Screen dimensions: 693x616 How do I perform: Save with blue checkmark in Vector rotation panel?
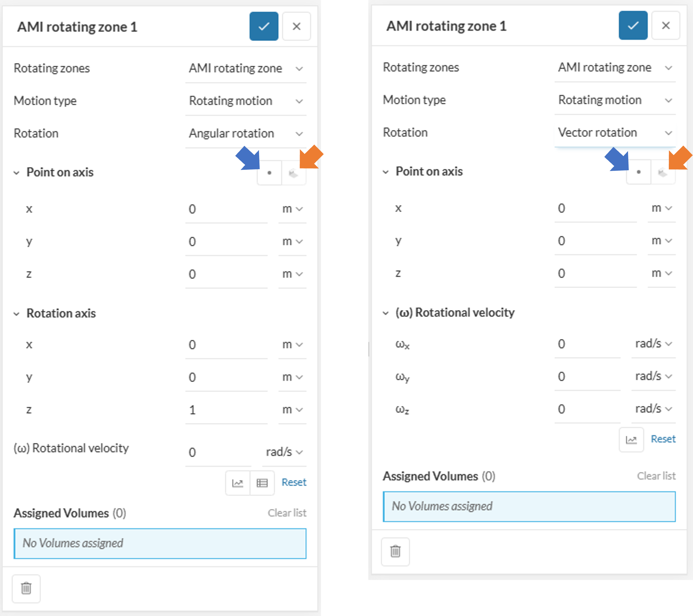pyautogui.click(x=633, y=26)
